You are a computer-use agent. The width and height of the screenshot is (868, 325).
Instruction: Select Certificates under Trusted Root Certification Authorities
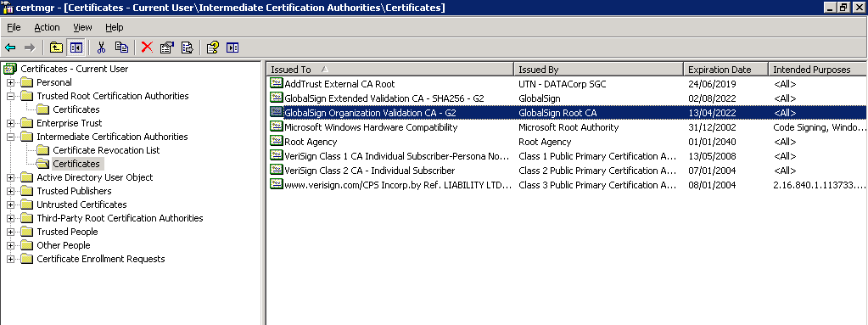pos(76,109)
